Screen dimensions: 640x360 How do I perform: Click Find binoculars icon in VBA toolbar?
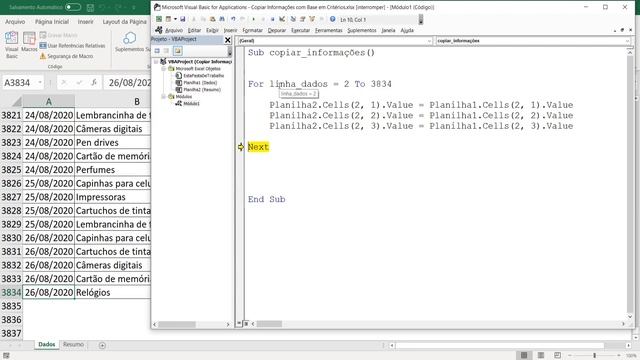tap(222, 19)
